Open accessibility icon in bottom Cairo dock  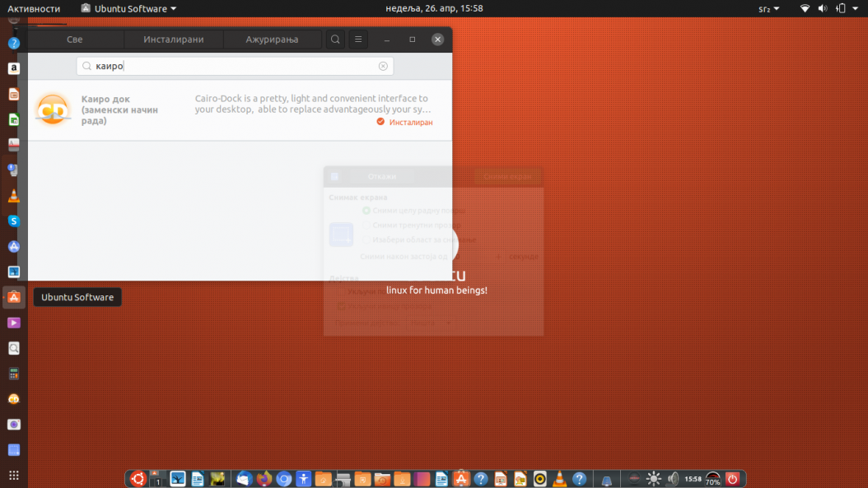(303, 479)
